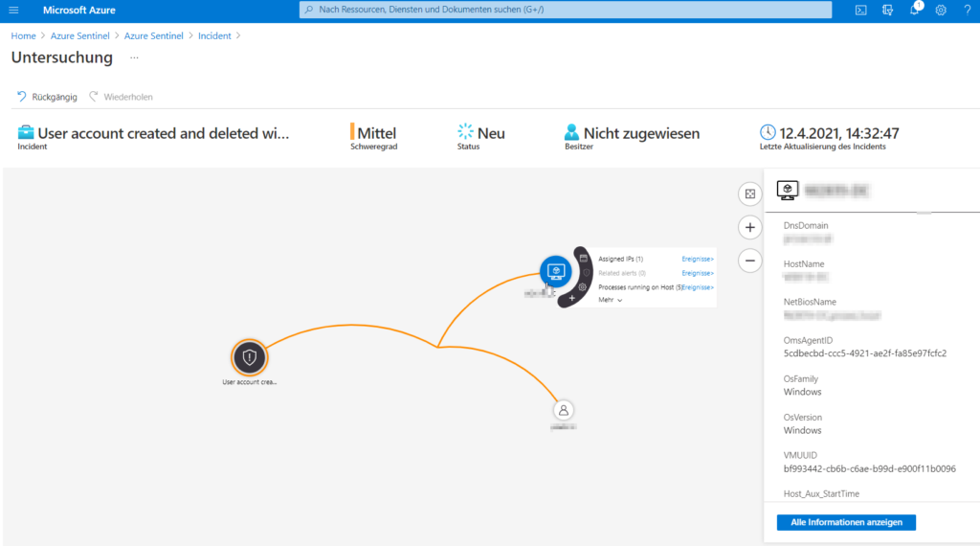The image size is (980, 546).
Task: Click the Microsoft Azure brand title
Action: coord(79,10)
